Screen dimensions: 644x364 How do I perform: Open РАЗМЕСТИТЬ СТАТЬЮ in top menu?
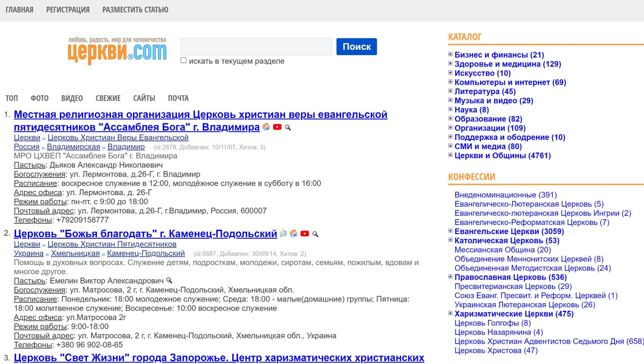click(135, 10)
